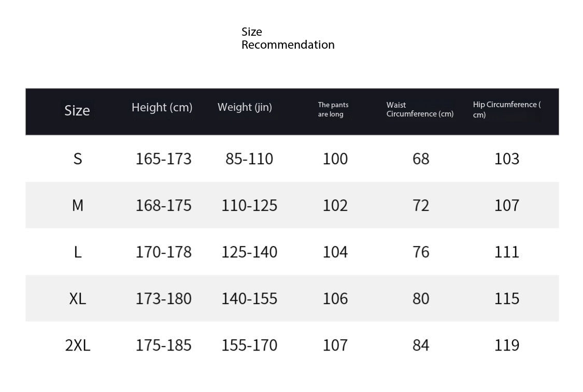This screenshot has width=583, height=392.
Task: Select the Waist Circumference (cm) header
Action: 420,109
